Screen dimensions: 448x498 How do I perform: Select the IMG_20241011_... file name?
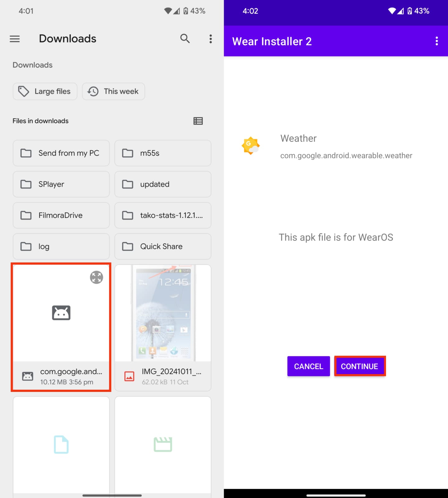click(172, 371)
